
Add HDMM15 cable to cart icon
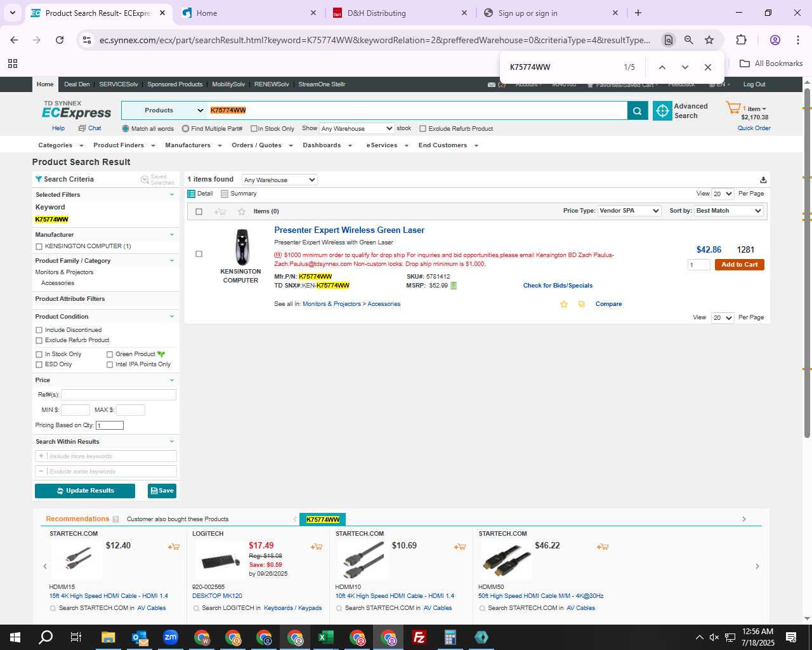point(174,547)
